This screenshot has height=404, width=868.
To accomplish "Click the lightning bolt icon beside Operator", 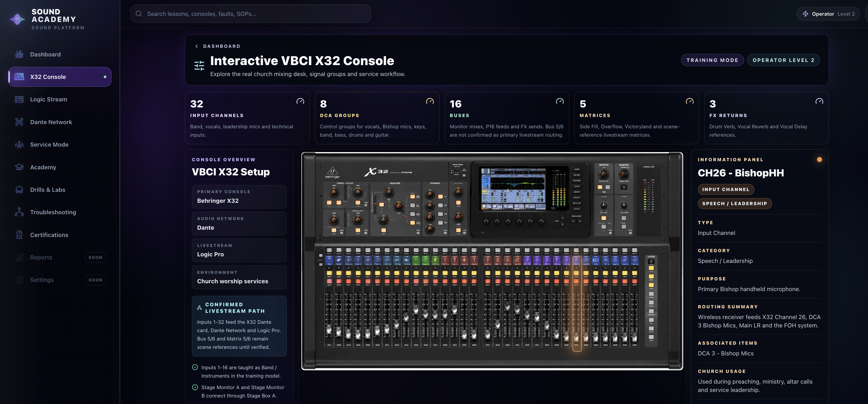I will (806, 14).
